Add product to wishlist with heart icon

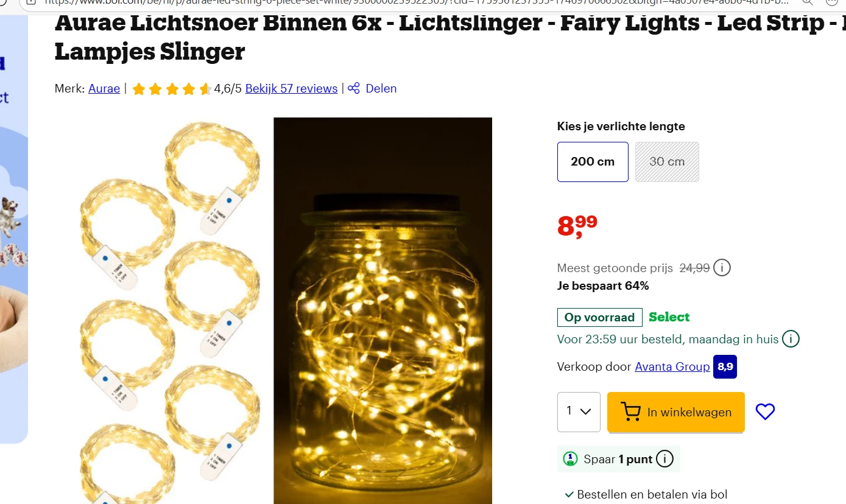(x=765, y=412)
